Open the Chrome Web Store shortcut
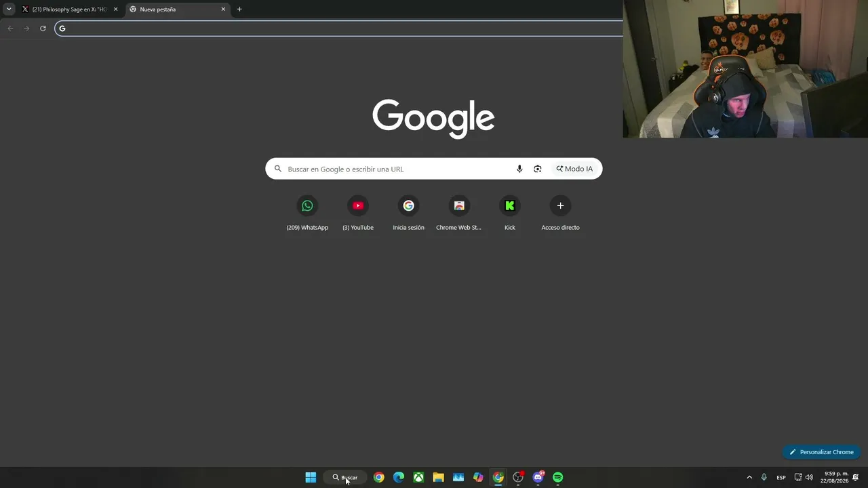868x488 pixels. click(x=459, y=212)
